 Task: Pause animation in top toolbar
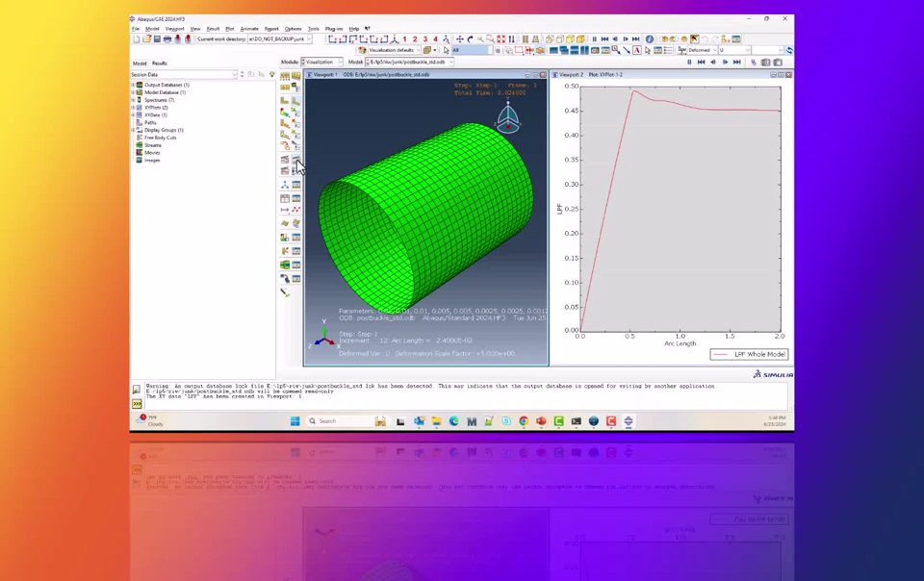click(x=595, y=38)
